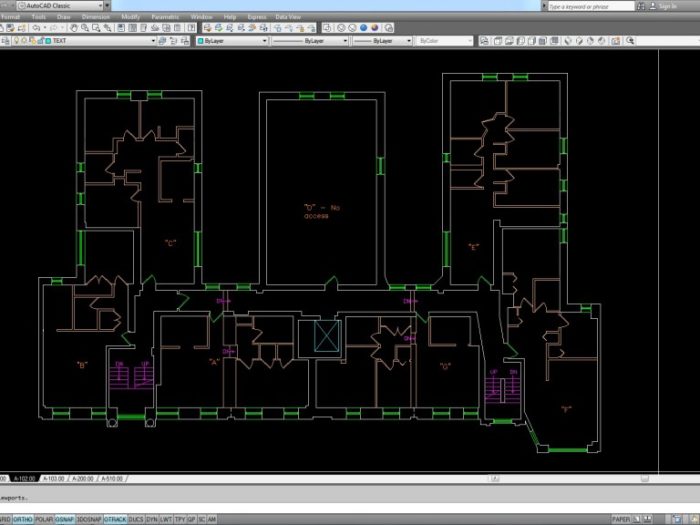This screenshot has height=525, width=700.
Task: Open the Dimension menu
Action: [96, 17]
